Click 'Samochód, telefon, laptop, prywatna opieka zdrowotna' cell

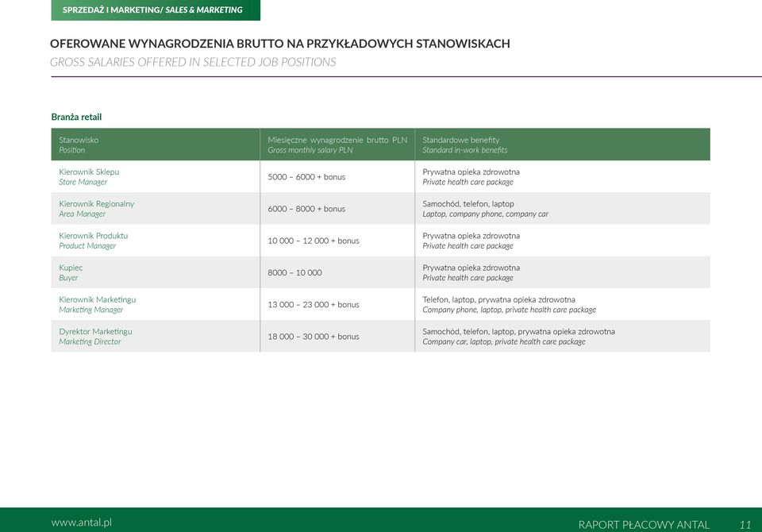(563, 336)
